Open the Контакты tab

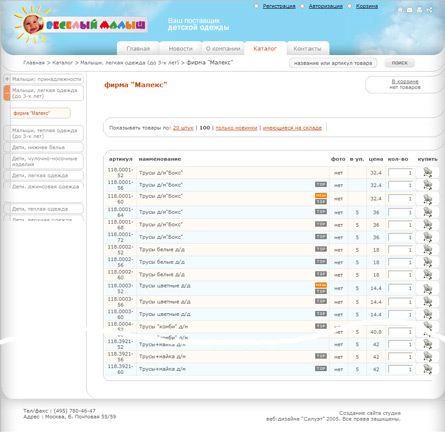point(307,49)
